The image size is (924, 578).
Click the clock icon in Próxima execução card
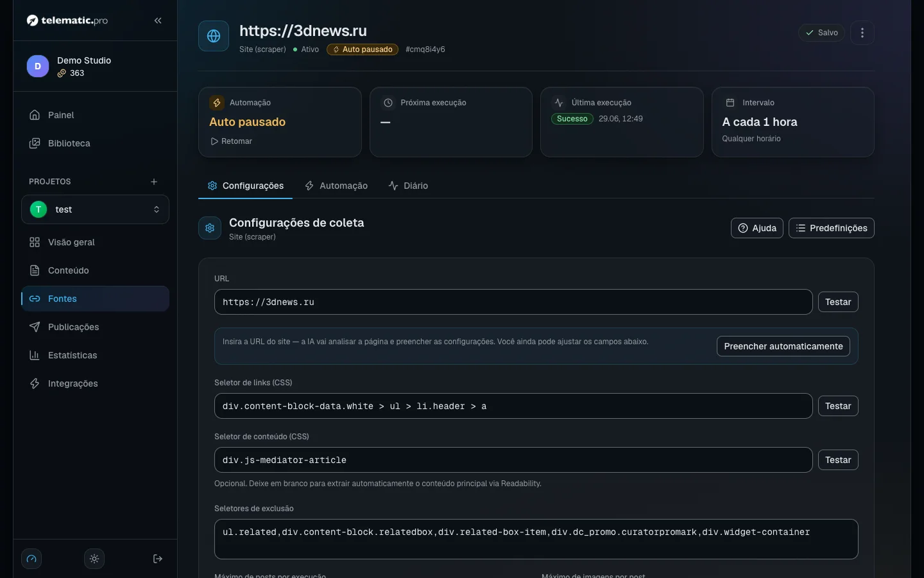[x=388, y=103]
